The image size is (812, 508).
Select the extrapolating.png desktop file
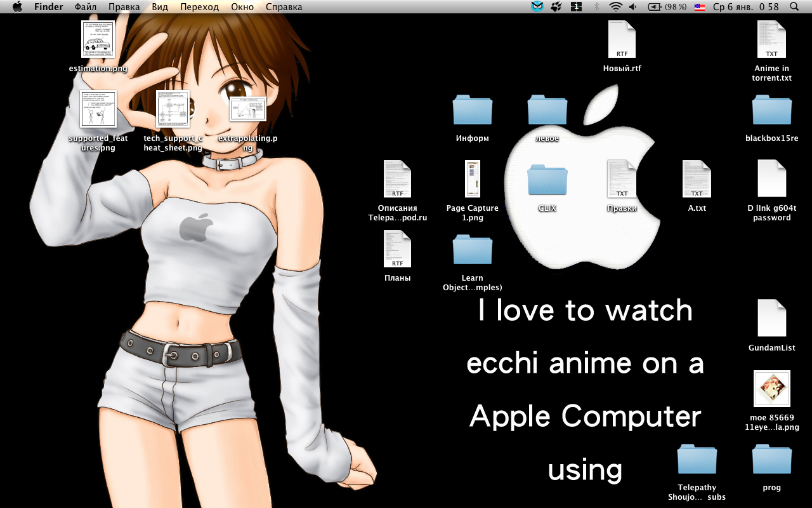click(x=248, y=109)
